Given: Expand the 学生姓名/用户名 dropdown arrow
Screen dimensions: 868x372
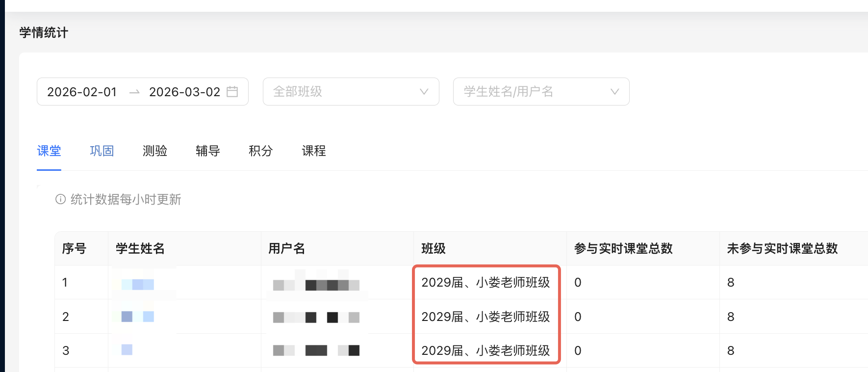Looking at the screenshot, I should (614, 92).
